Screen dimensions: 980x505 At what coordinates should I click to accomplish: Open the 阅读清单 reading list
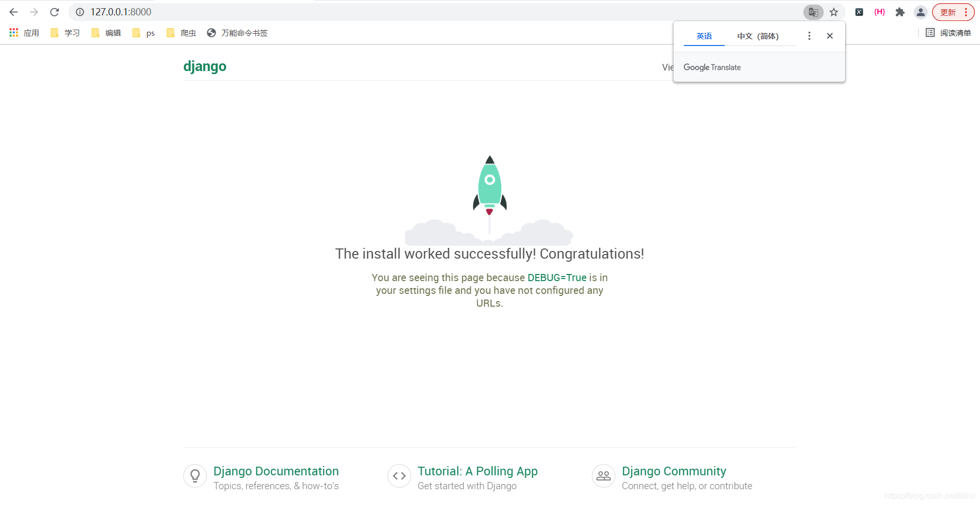click(948, 33)
